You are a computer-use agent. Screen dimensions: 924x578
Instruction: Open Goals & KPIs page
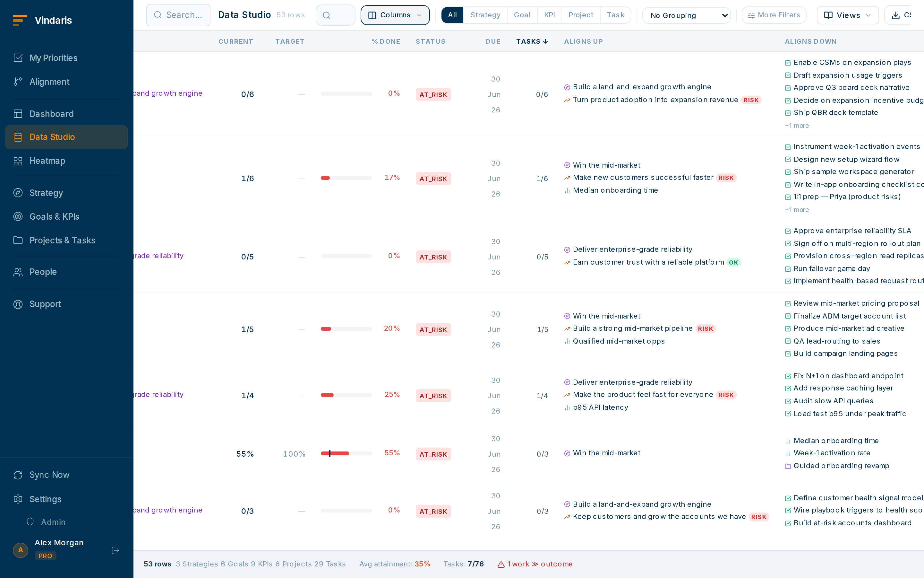pos(66,217)
